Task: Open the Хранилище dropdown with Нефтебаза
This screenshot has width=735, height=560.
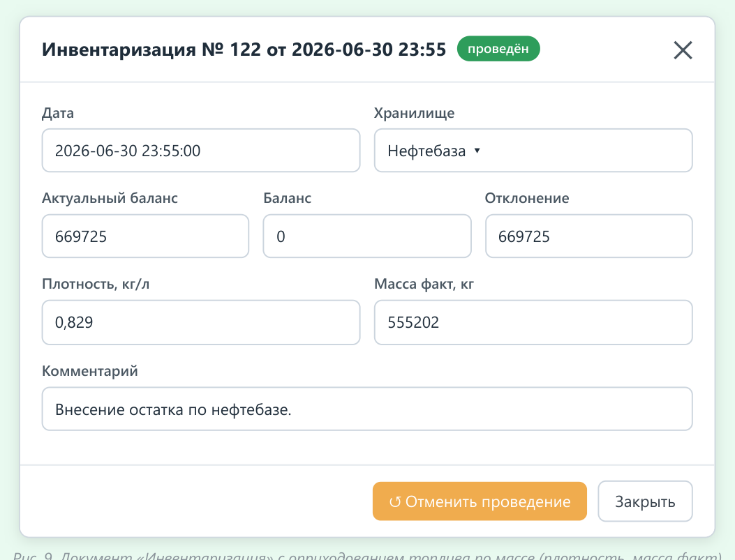Action: click(533, 151)
